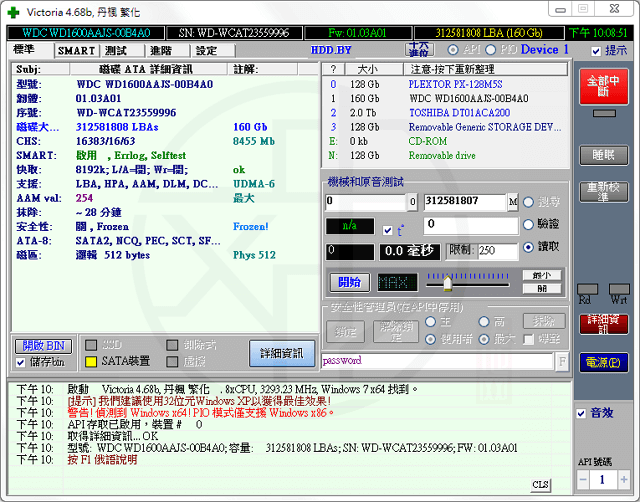Open the 設定 tab

pyautogui.click(x=213, y=51)
